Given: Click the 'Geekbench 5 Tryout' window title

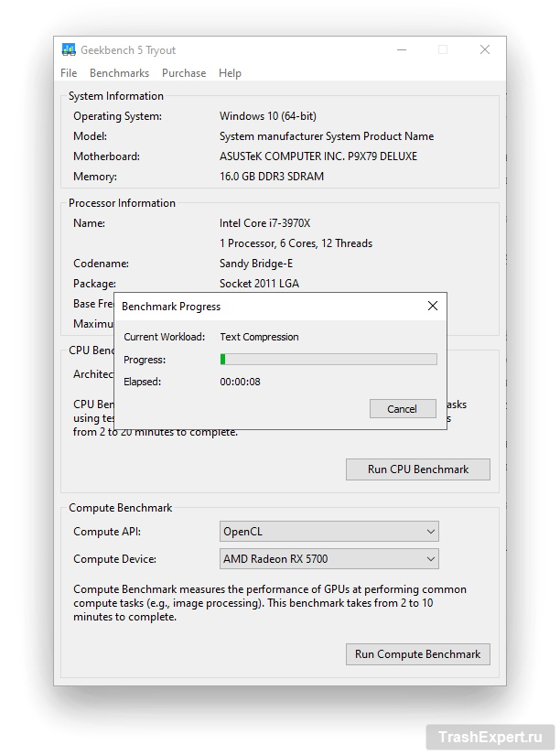Looking at the screenshot, I should tap(128, 50).
